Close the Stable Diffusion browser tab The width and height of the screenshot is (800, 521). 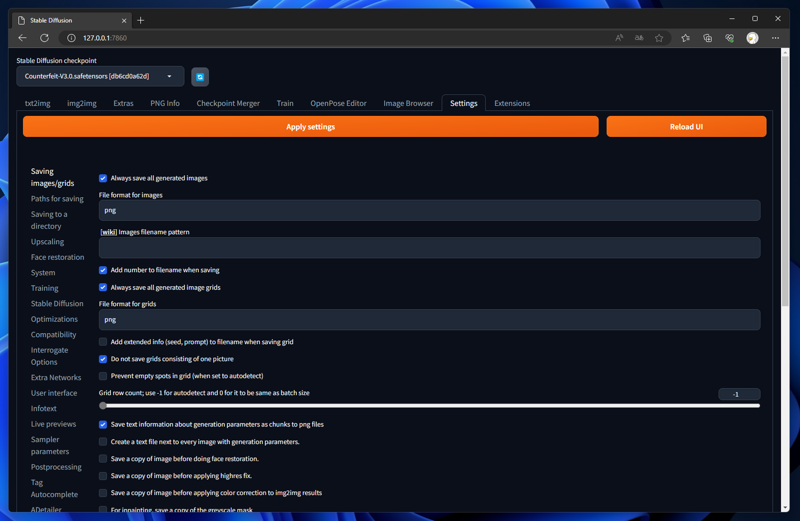(x=124, y=20)
